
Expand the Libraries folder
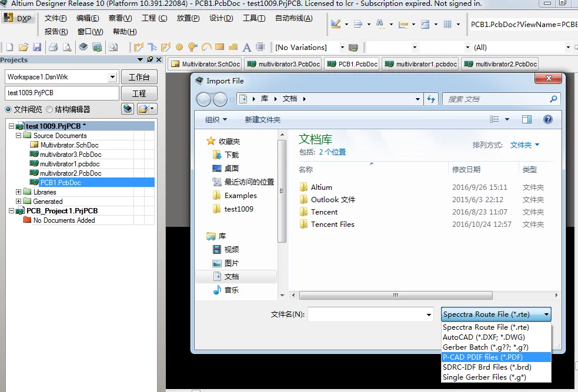tap(18, 192)
